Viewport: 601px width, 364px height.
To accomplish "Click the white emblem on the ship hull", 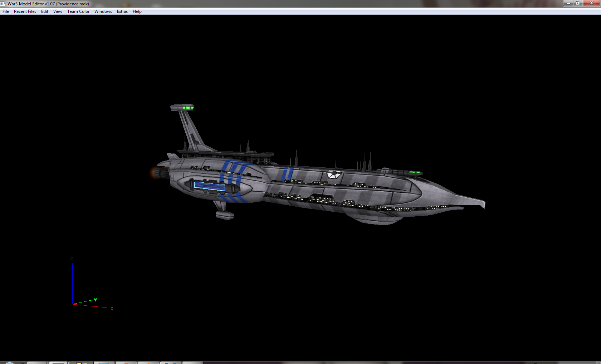I will click(x=334, y=174).
